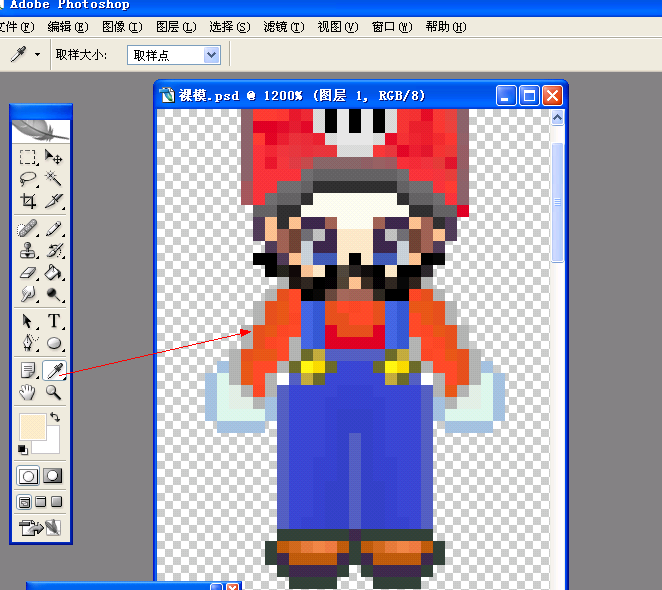Open the 选择(S) menu
Screen dimensions: 662x590
pos(230,27)
